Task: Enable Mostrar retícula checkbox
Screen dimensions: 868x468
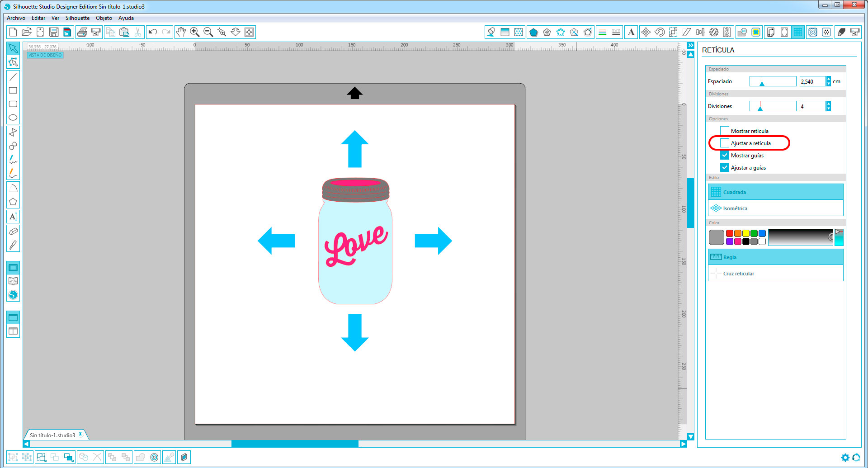Action: [725, 131]
